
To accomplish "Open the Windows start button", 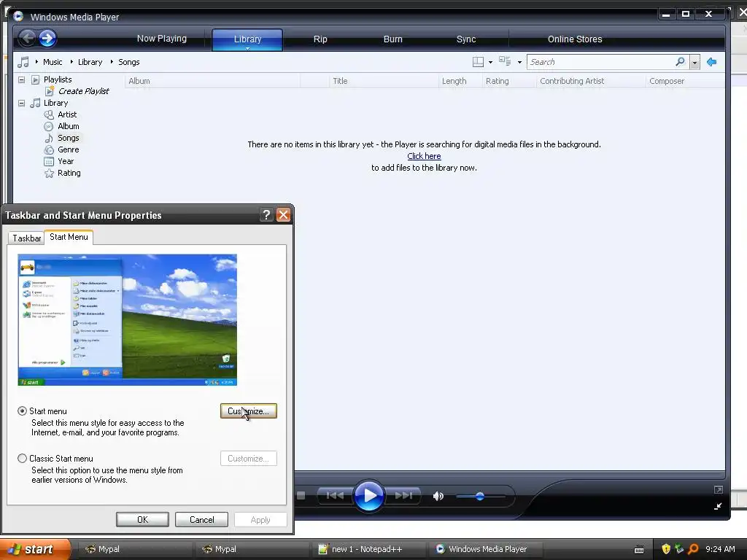I will (x=35, y=549).
